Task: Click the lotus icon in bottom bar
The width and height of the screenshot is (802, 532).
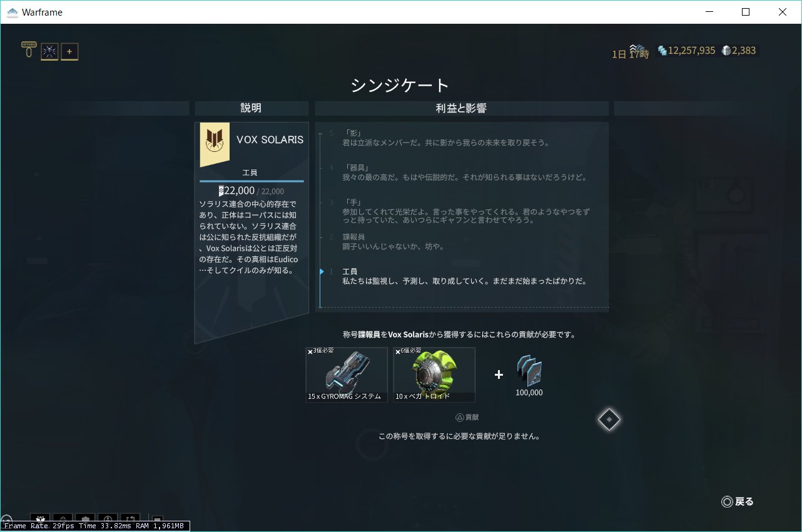Action: [x=41, y=519]
